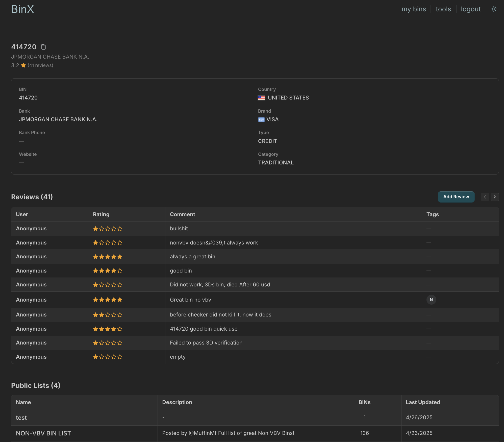
Task: Open the BinX home logo
Action: point(22,9)
